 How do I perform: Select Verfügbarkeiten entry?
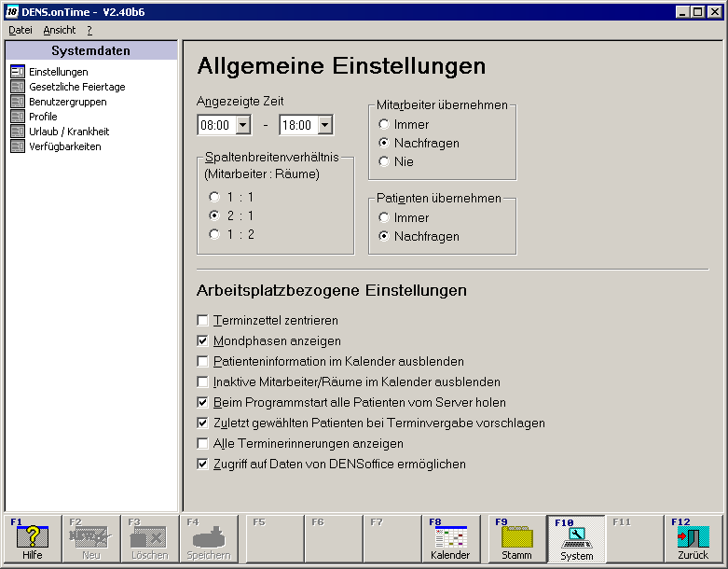click(65, 146)
